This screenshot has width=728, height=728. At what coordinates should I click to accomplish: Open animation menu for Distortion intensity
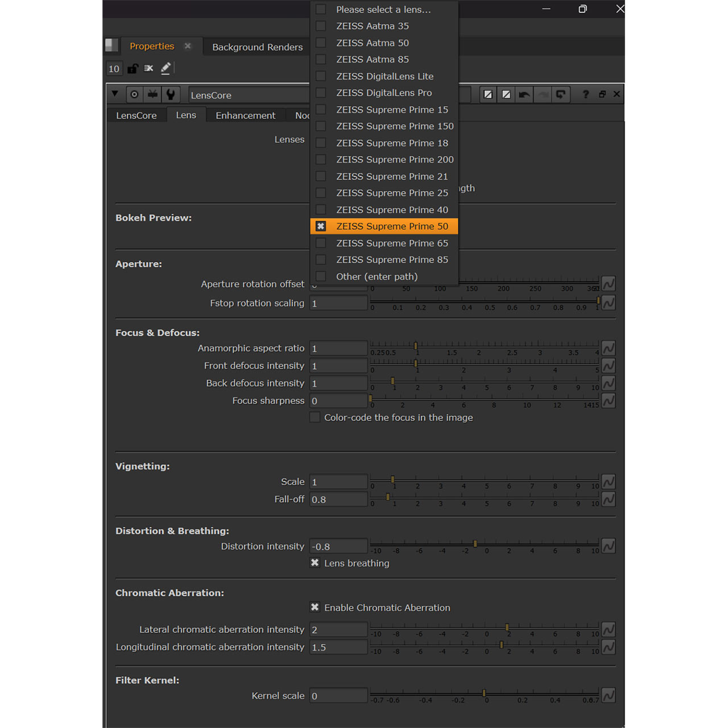pyautogui.click(x=609, y=547)
